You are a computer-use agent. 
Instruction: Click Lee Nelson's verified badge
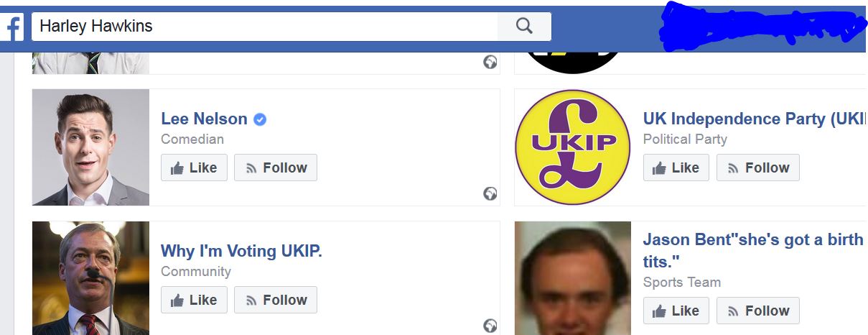(x=260, y=119)
